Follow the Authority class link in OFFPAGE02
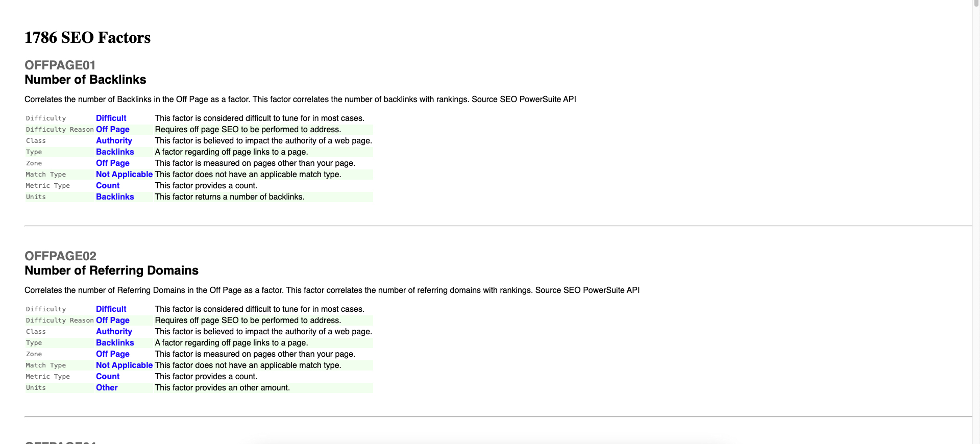This screenshot has width=980, height=444. tap(114, 332)
